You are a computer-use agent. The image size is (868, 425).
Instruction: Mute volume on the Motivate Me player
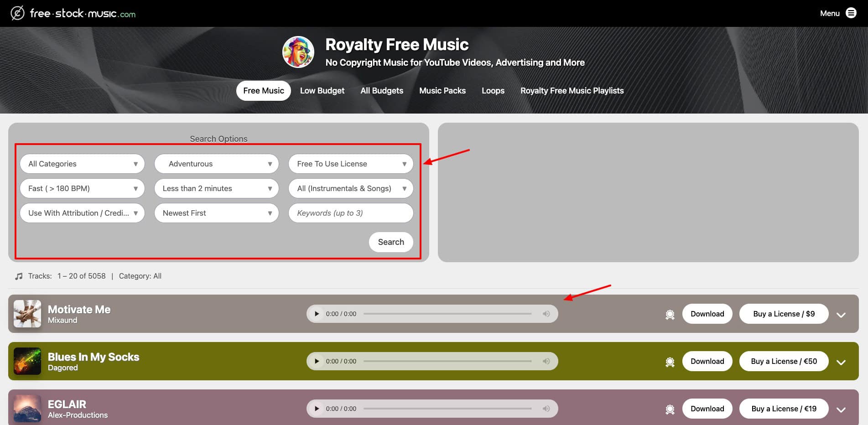click(x=546, y=314)
